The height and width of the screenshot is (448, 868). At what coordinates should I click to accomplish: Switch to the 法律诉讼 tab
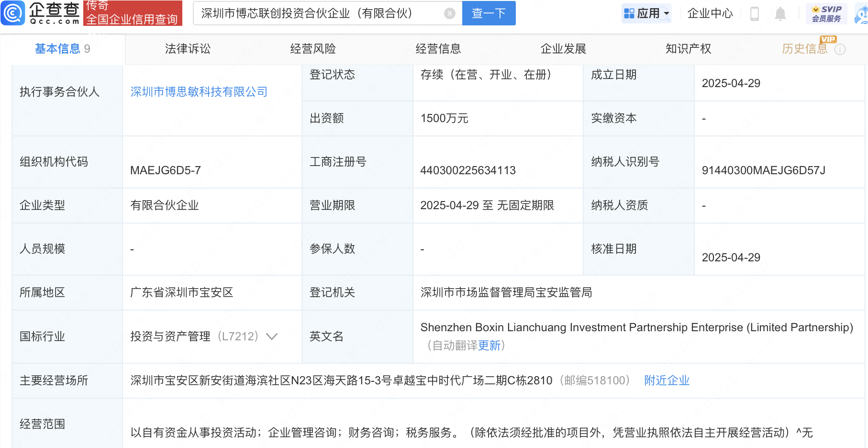tap(188, 49)
